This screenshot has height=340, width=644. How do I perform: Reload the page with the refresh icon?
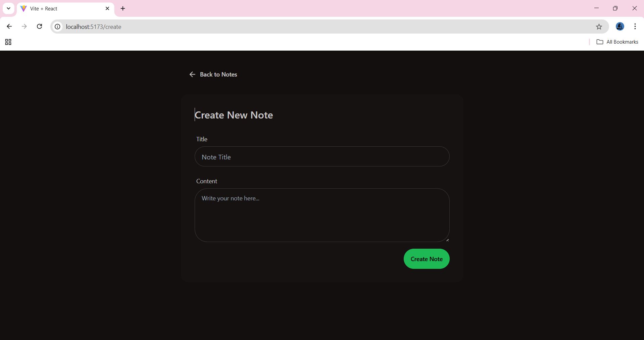39,27
